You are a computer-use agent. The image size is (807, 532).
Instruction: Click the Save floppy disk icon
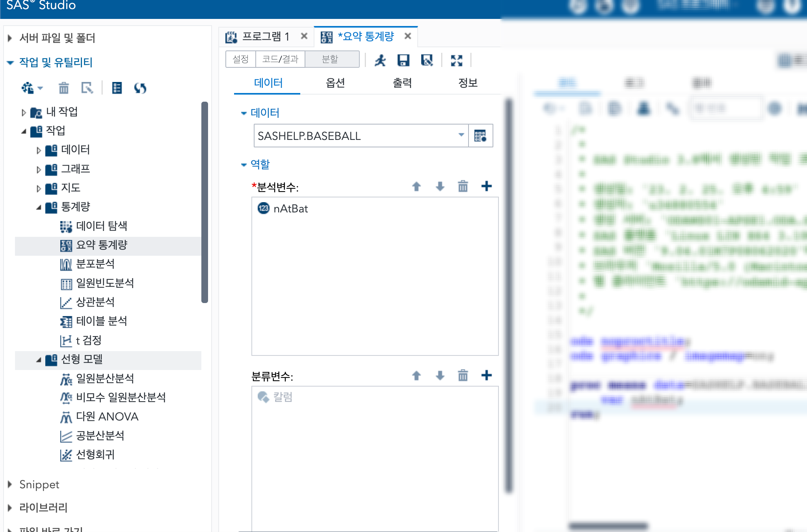[403, 60]
